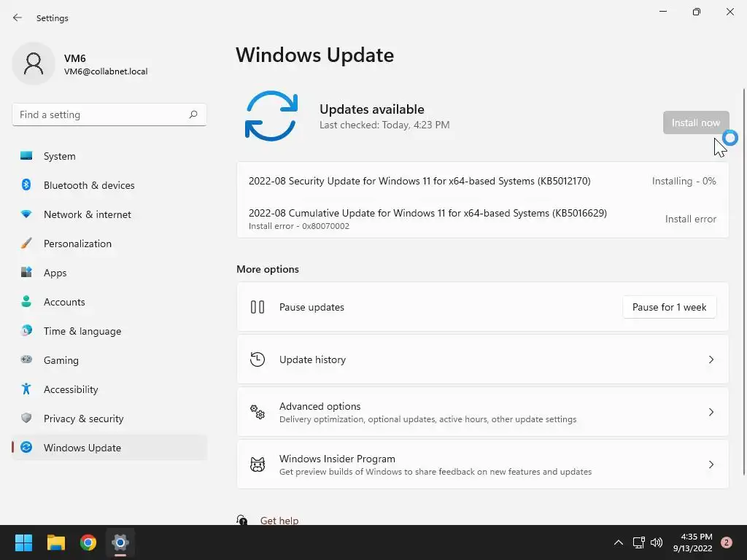Click the System monitor icon in sidebar
The image size is (747, 560).
(x=26, y=156)
